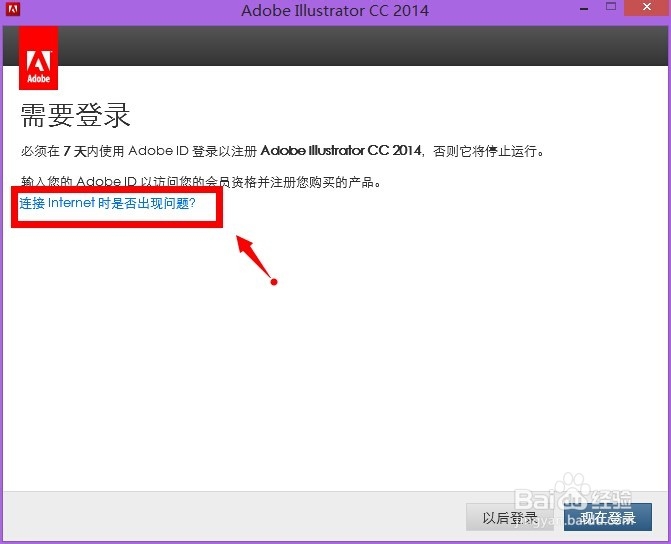The width and height of the screenshot is (671, 544).
Task: Minimize the Adobe Illustrator CC 2014 window
Action: [x=585, y=9]
